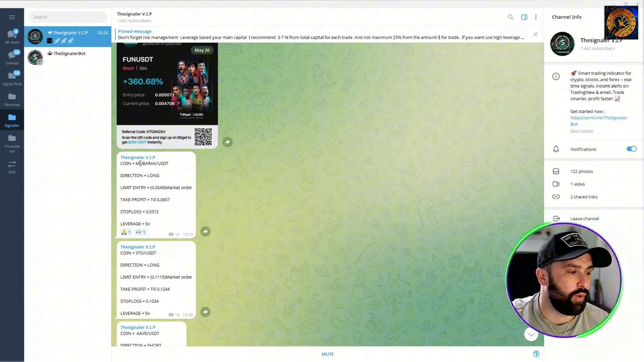Image resolution: width=644 pixels, height=362 pixels.
Task: Search inside the channel
Action: [511, 17]
